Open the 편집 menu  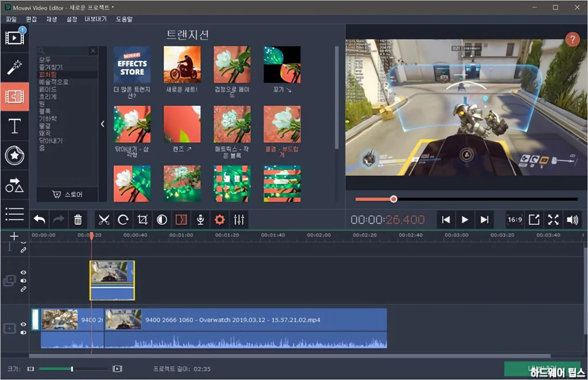pos(32,19)
